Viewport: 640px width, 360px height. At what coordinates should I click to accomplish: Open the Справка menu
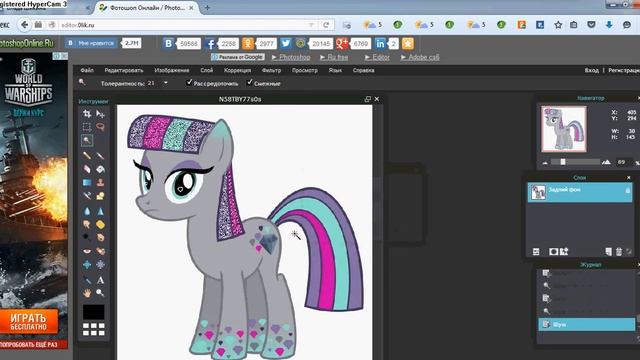pos(363,70)
